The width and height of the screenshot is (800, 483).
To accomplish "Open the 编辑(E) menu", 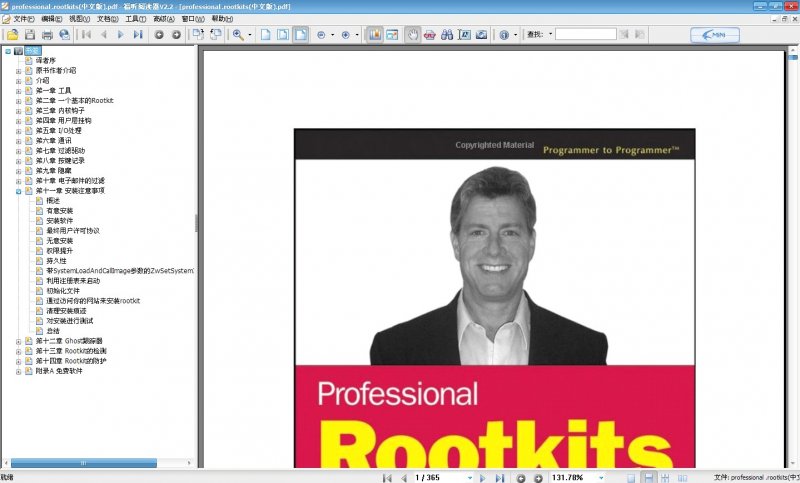I will click(52, 19).
